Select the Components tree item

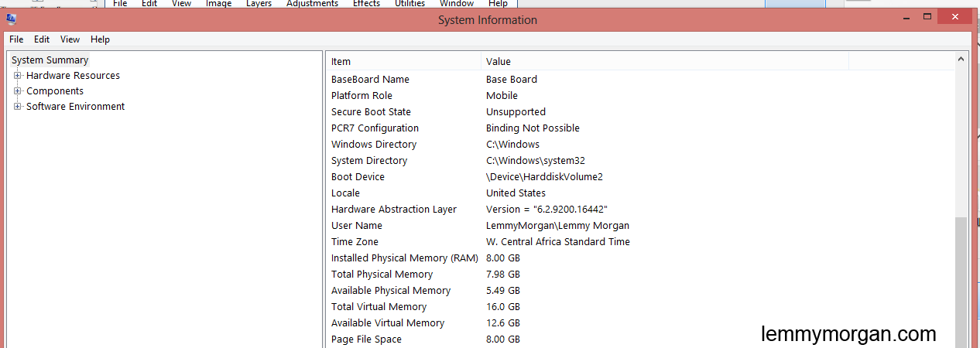(x=55, y=91)
